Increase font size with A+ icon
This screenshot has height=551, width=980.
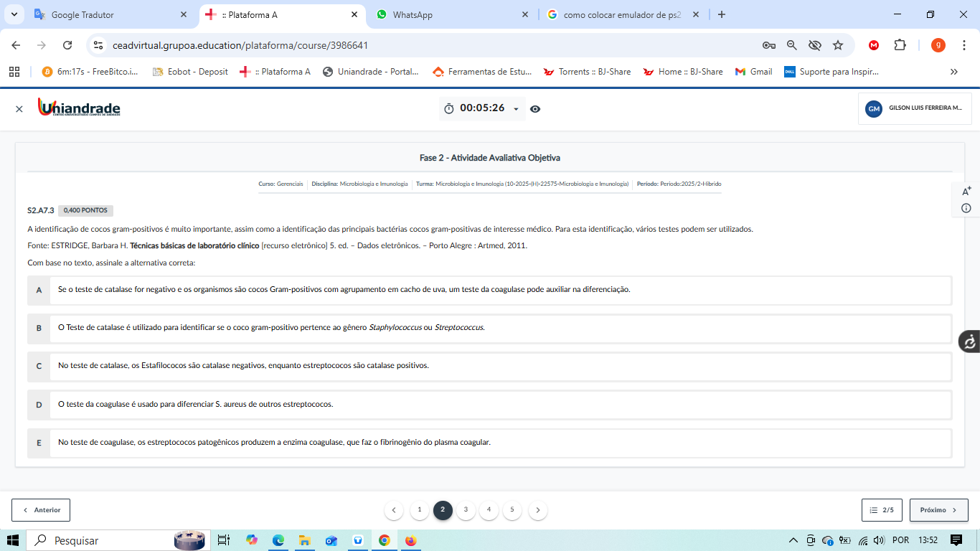(966, 191)
